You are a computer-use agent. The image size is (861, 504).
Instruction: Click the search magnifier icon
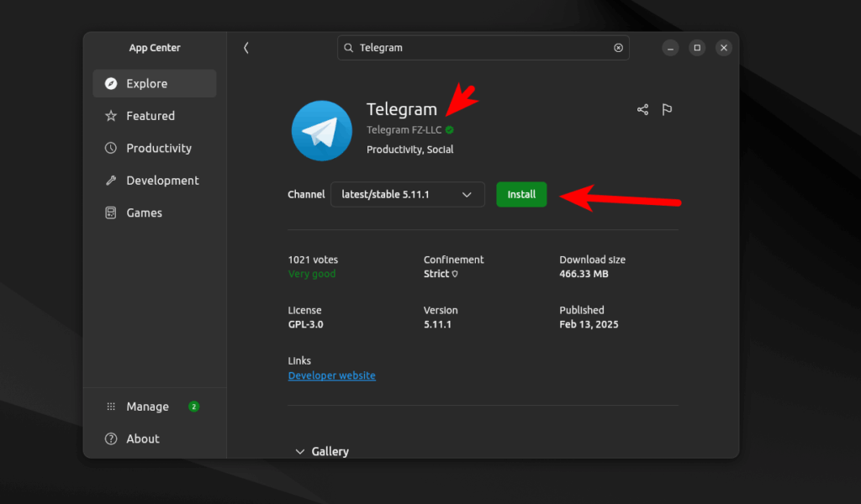click(348, 48)
